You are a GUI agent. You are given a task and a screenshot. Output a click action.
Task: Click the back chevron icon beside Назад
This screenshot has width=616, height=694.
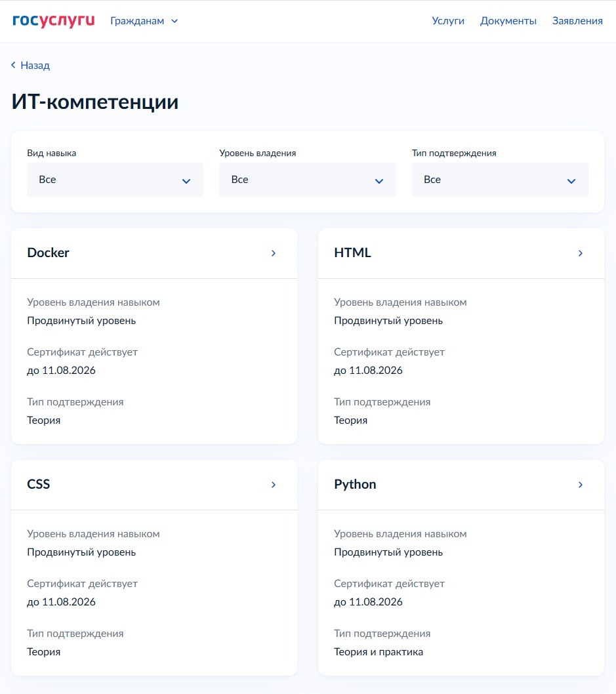(x=13, y=65)
